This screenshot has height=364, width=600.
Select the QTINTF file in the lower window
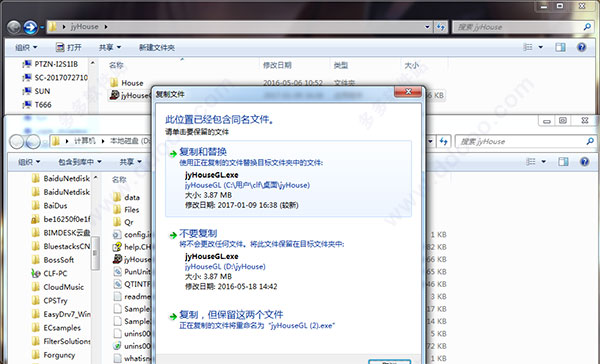tap(132, 284)
